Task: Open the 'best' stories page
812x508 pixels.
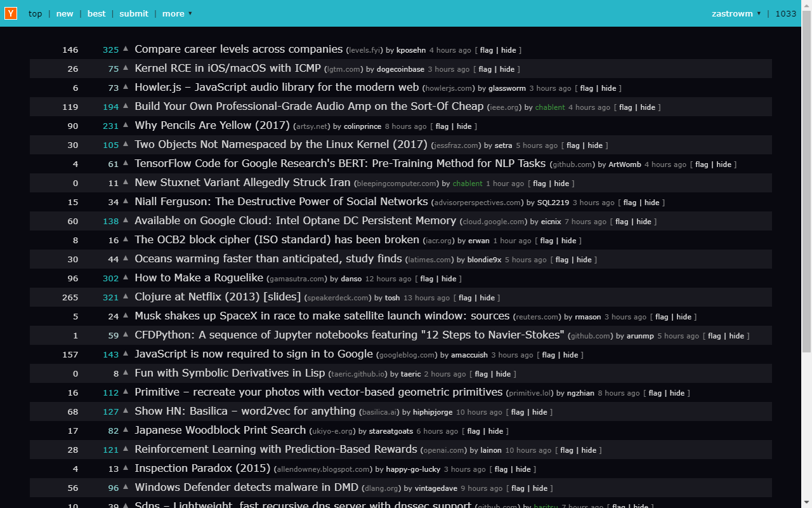Action: [96, 13]
